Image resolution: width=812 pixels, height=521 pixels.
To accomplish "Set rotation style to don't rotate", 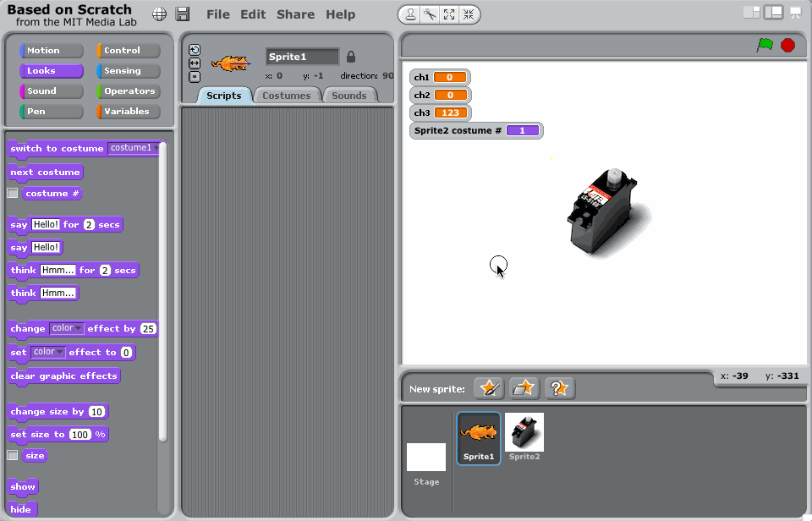I will [195, 77].
